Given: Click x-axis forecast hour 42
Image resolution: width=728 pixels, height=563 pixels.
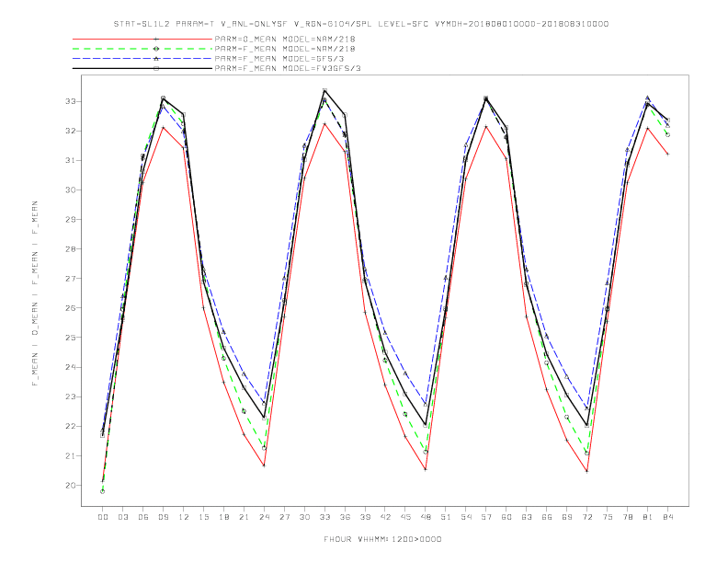Looking at the screenshot, I should [x=385, y=517].
